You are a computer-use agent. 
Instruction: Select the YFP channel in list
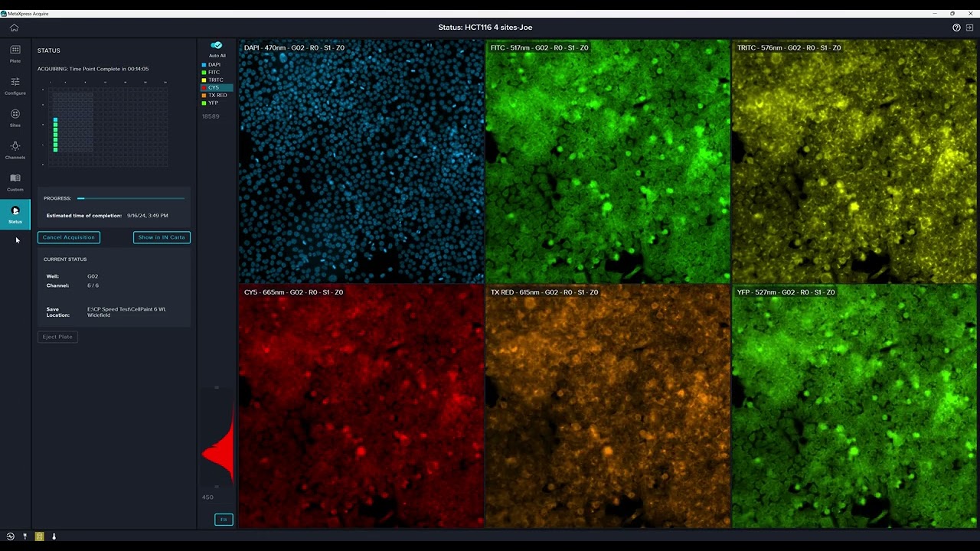[217, 103]
